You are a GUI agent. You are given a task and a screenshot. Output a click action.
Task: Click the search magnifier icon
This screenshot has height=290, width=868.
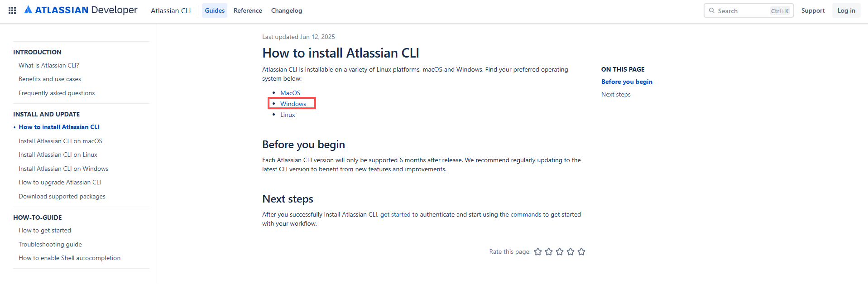click(x=712, y=10)
